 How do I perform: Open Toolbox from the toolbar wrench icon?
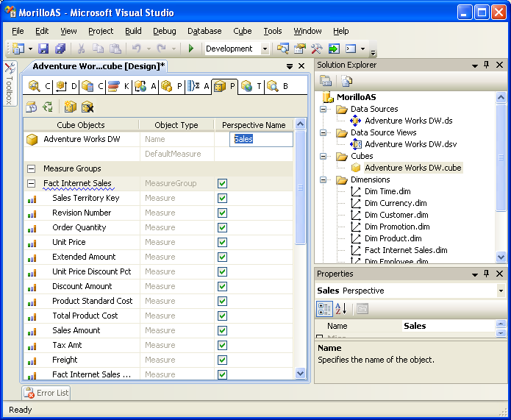pyautogui.click(x=316, y=49)
